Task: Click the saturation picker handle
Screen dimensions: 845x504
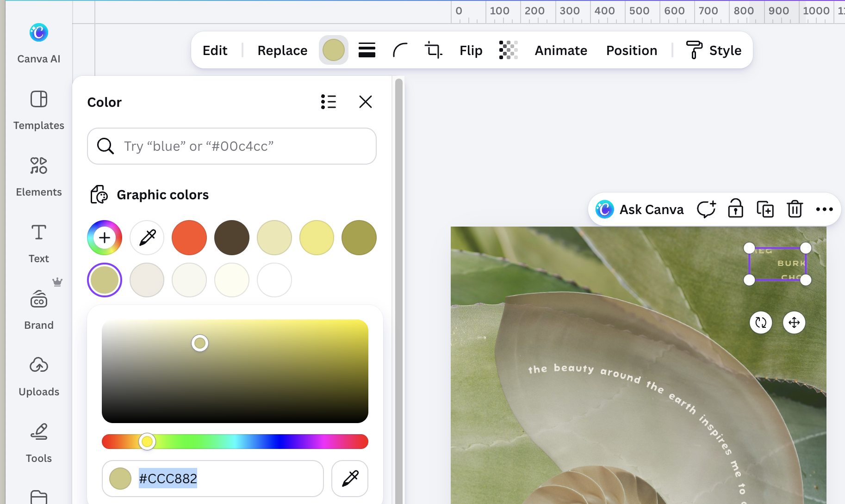Action: click(200, 343)
